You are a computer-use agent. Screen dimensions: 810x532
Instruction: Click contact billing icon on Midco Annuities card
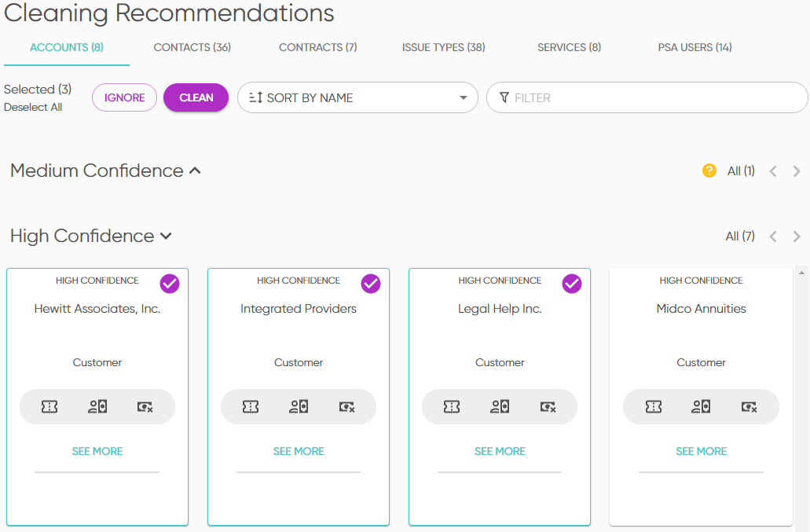pyautogui.click(x=701, y=407)
